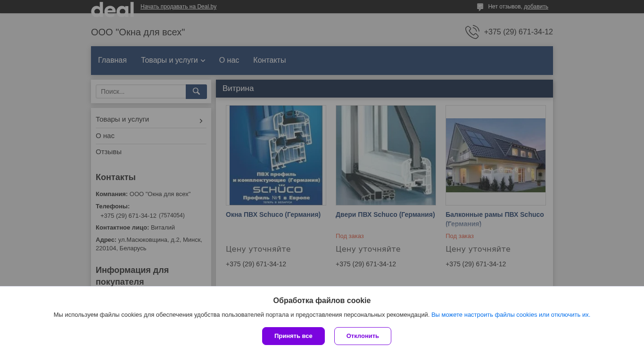Click the reviews speech bubble icon
The width and height of the screenshot is (644, 362).
point(480,7)
